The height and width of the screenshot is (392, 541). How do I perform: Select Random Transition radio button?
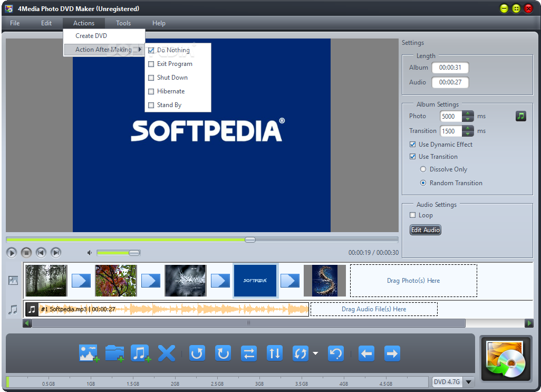click(423, 183)
